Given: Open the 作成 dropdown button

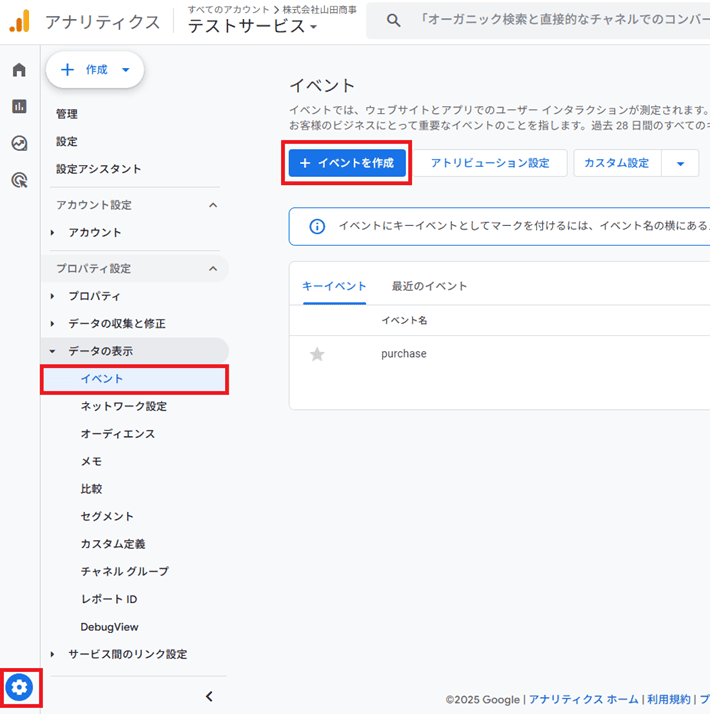Looking at the screenshot, I should click(95, 70).
